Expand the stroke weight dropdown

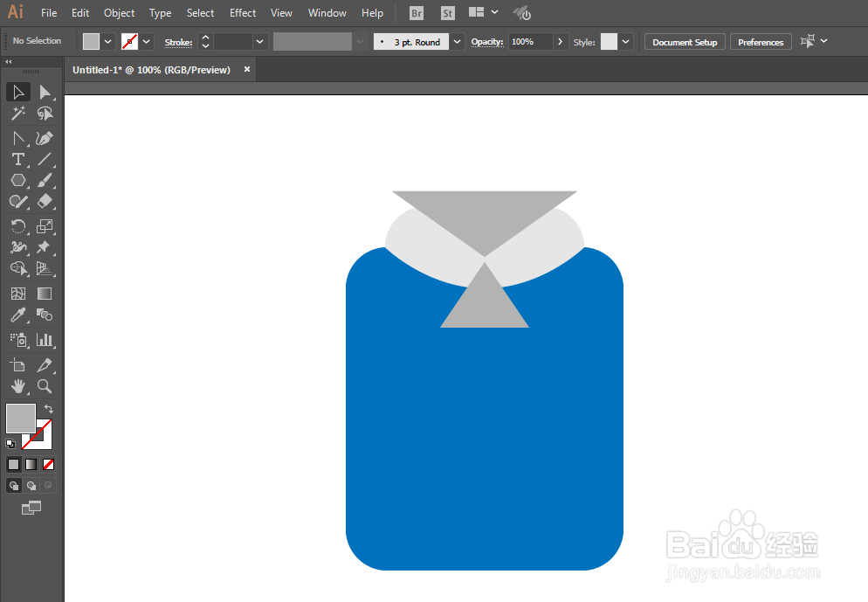click(259, 42)
